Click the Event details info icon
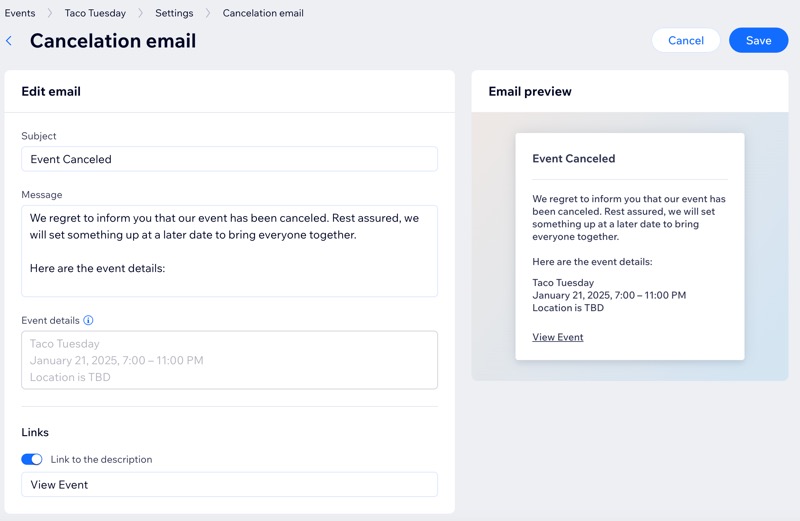Viewport: 800px width, 521px height. 88,320
